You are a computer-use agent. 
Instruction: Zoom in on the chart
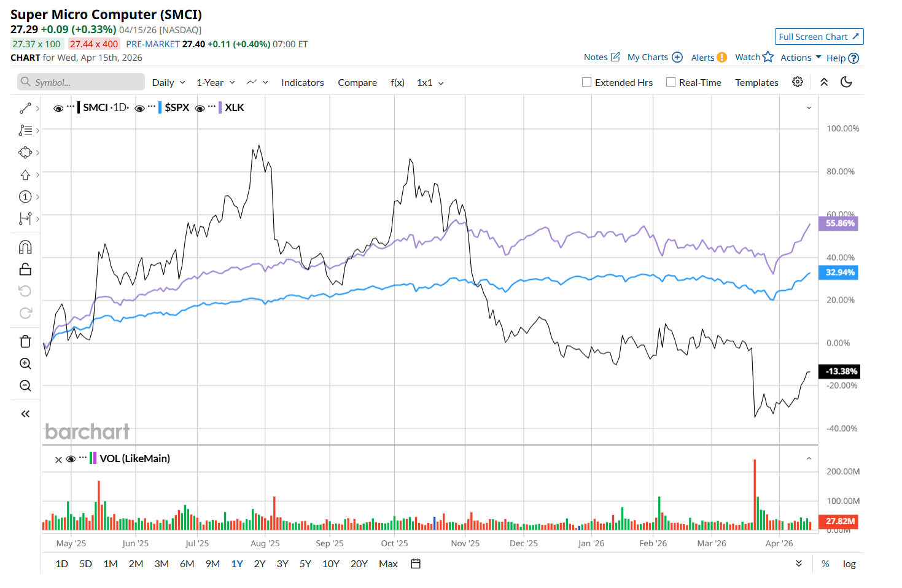(x=25, y=363)
